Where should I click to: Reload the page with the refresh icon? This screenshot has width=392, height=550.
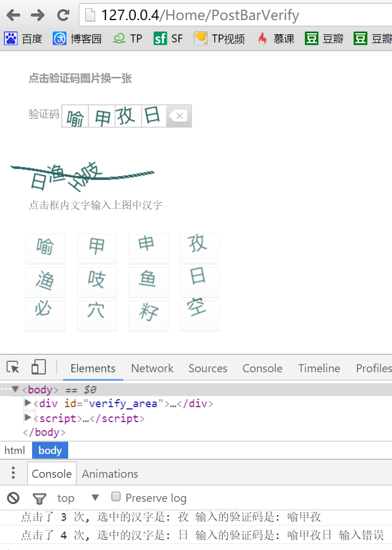click(63, 15)
